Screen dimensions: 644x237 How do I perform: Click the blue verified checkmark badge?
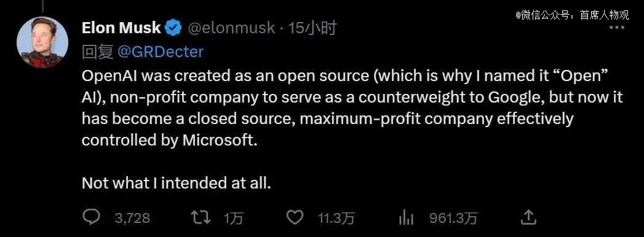point(173,28)
